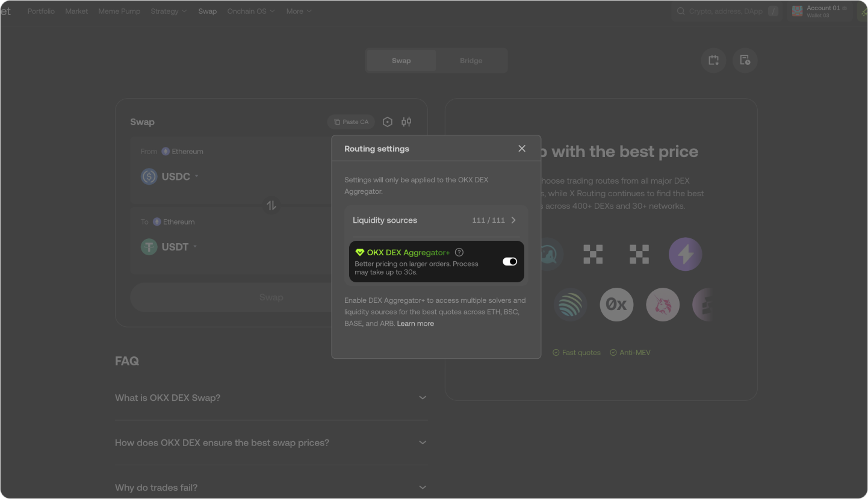Close the Routing settings dialog
Screen dimensions: 868x499
(522, 149)
